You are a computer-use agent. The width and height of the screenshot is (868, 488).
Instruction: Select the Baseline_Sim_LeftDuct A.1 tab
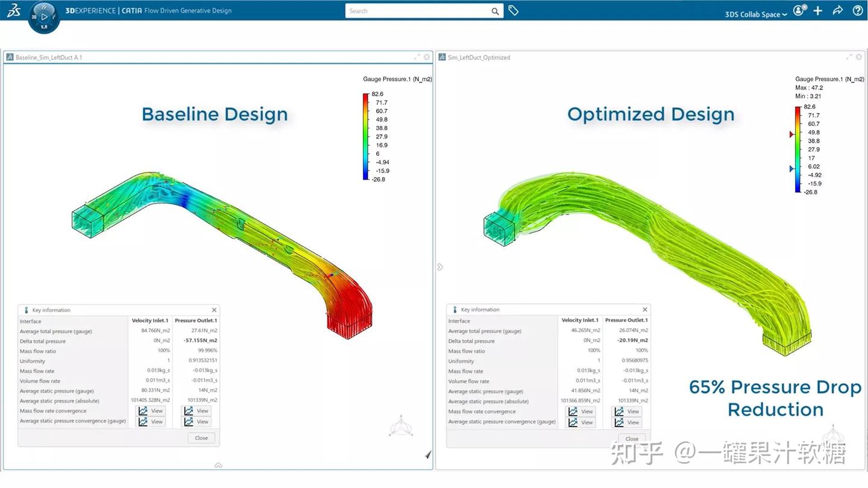[49, 57]
